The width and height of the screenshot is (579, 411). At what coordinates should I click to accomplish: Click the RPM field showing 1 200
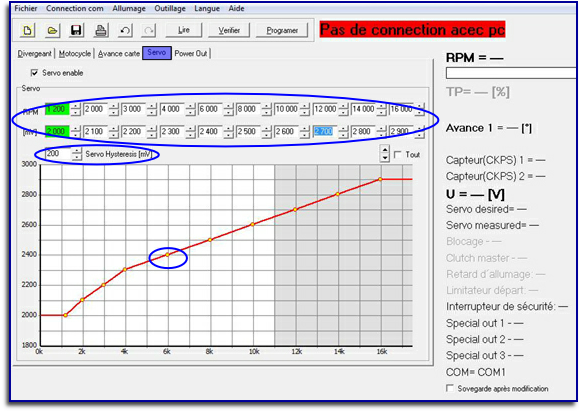(x=58, y=109)
